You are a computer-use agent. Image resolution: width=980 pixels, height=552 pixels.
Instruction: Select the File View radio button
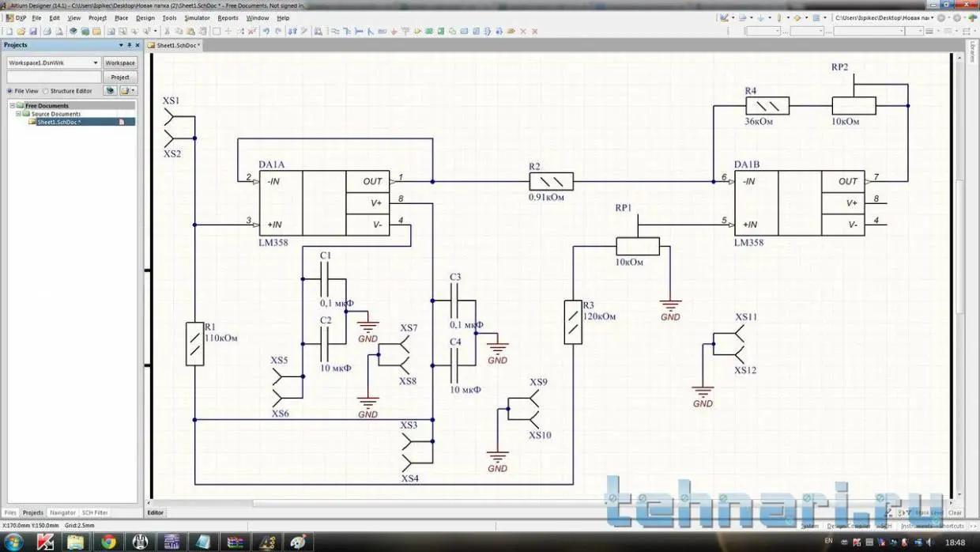tap(9, 91)
